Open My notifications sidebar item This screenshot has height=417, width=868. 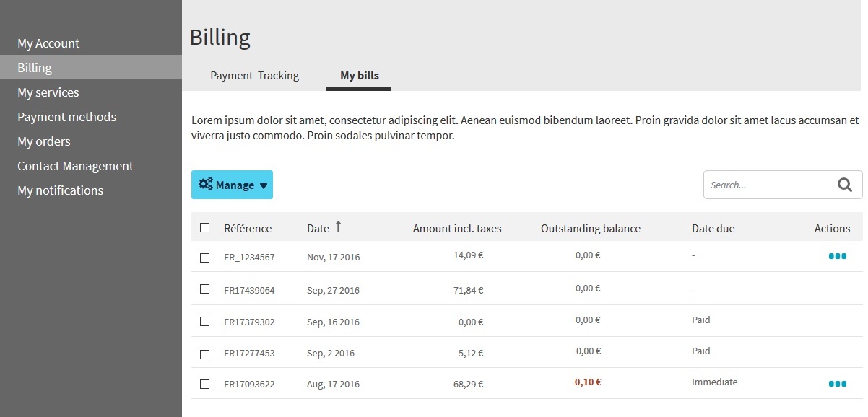tap(60, 190)
